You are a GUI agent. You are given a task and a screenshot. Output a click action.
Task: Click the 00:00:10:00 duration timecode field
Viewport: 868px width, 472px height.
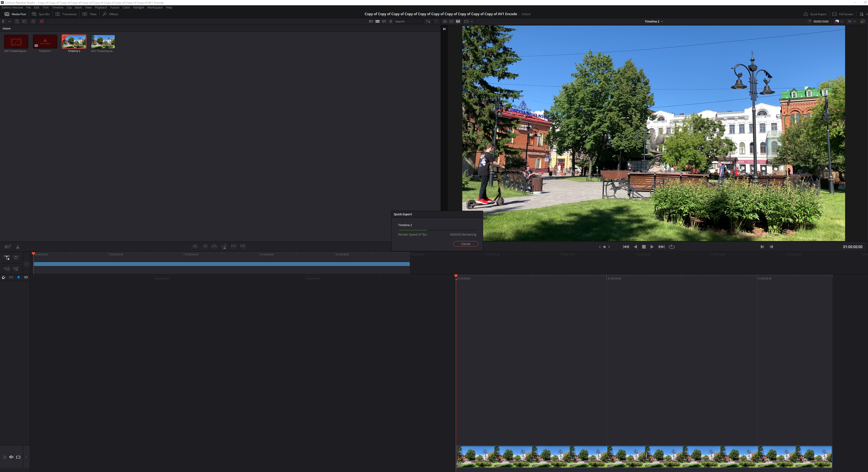pos(821,22)
